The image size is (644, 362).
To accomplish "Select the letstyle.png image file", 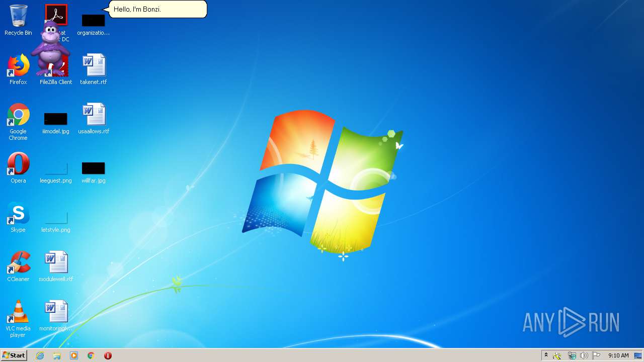I will [56, 222].
